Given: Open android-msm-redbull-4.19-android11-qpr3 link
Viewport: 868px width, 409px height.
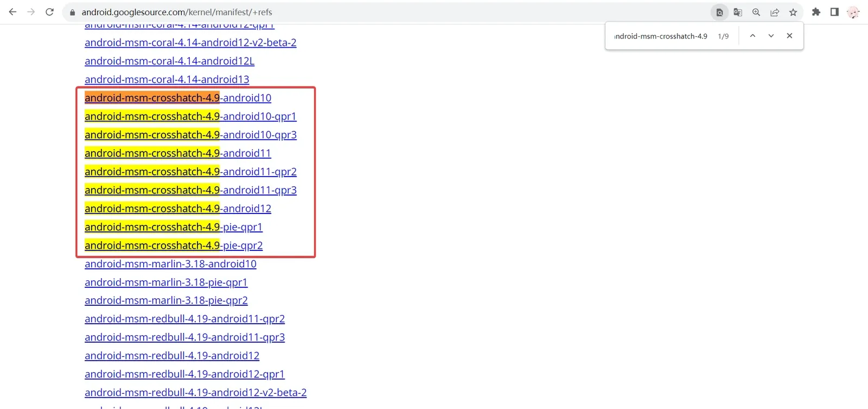Looking at the screenshot, I should tap(184, 337).
